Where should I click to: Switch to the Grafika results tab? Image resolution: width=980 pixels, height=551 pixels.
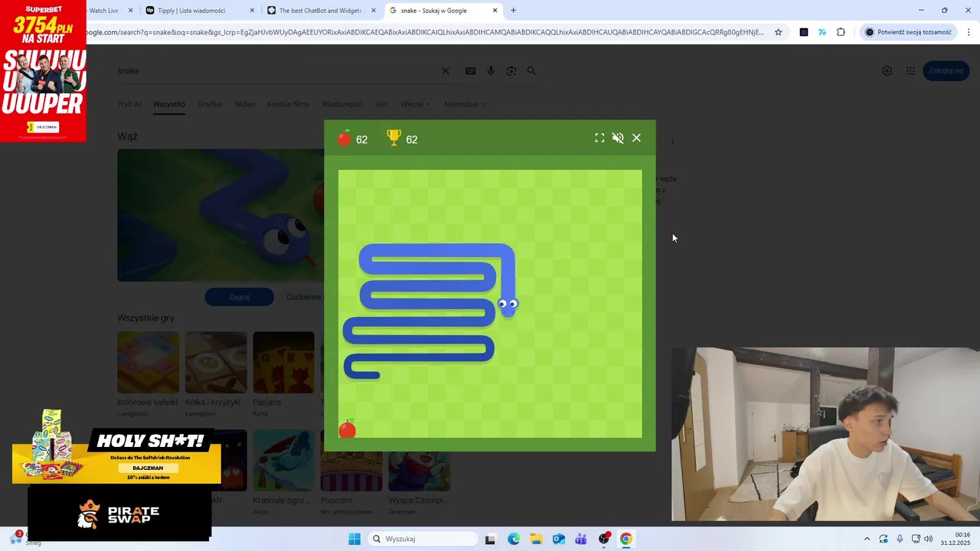click(209, 104)
